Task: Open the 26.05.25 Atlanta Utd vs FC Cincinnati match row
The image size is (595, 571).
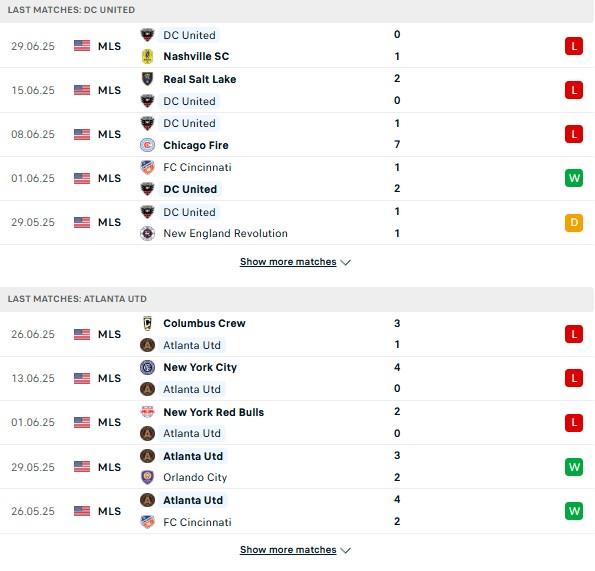Action: pos(297,511)
